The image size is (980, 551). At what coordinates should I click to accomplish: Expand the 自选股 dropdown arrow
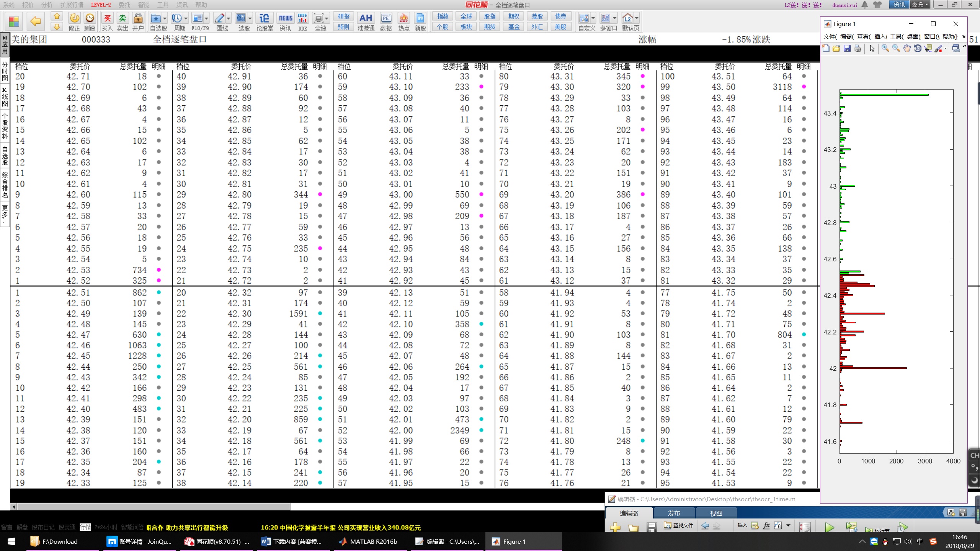pyautogui.click(x=165, y=18)
